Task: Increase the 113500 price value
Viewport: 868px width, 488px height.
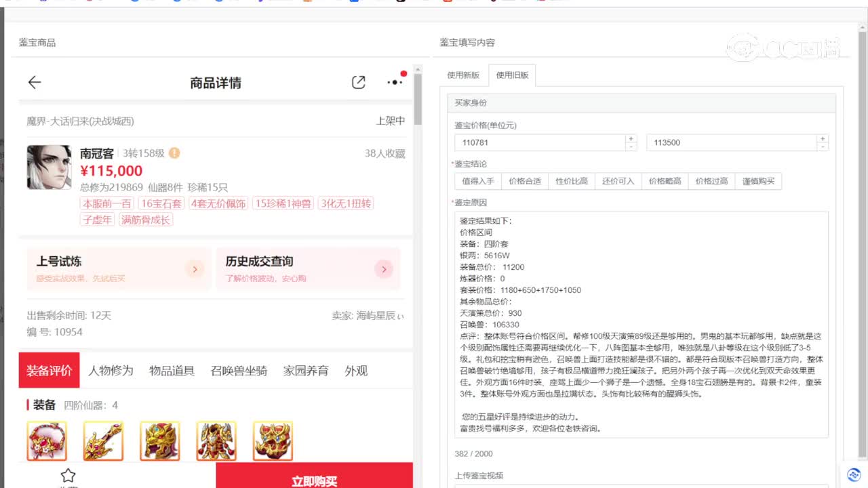Action: tap(823, 139)
